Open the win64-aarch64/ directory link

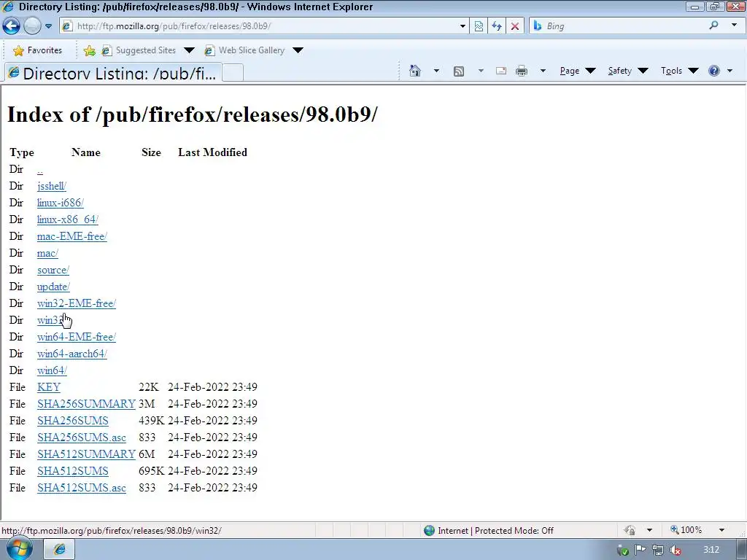point(72,354)
